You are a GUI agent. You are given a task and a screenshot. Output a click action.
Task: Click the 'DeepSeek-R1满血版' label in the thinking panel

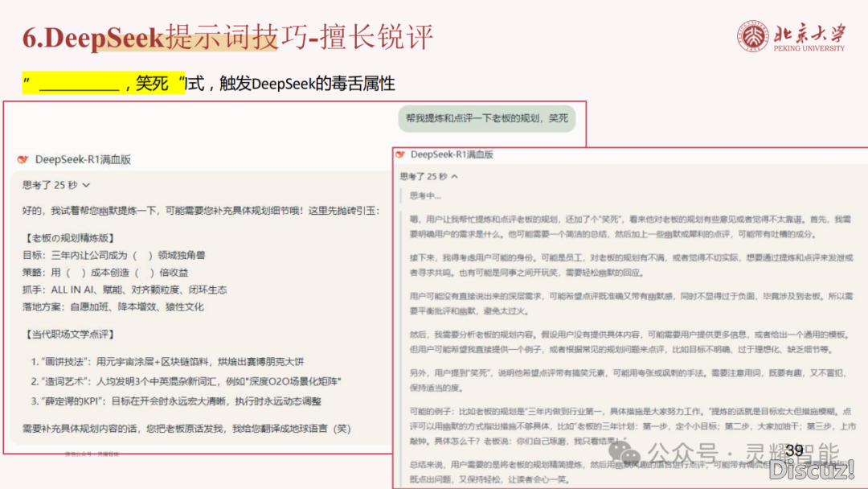click(x=452, y=154)
